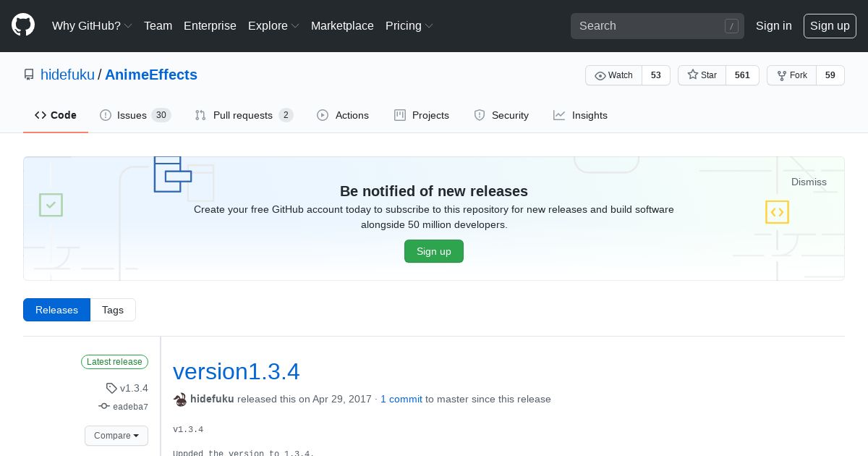Click the Watch button

click(613, 75)
